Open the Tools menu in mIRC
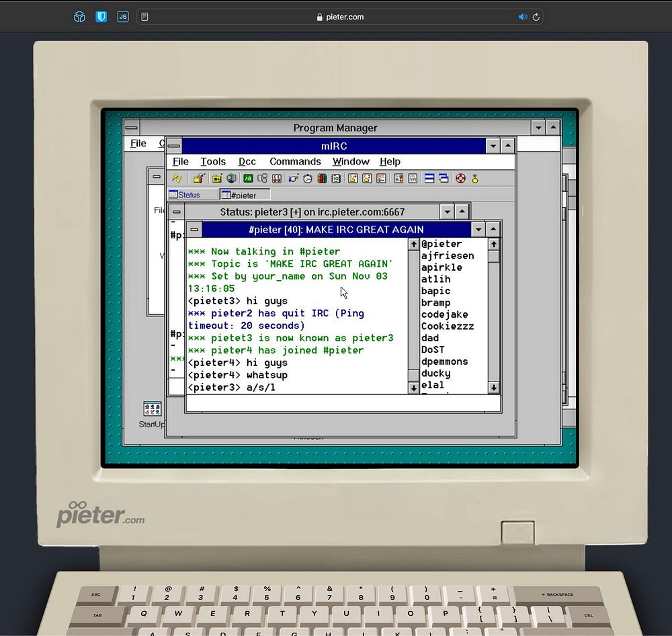The width and height of the screenshot is (672, 636). [x=213, y=161]
